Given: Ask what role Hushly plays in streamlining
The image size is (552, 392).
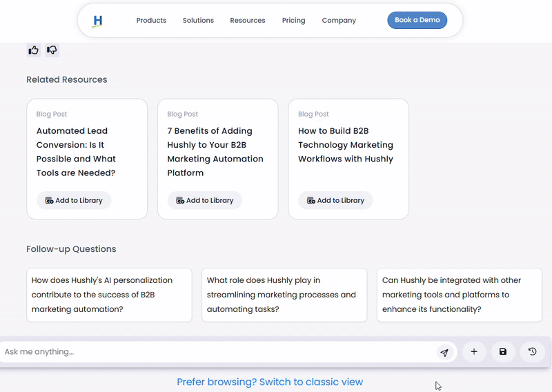Looking at the screenshot, I should (284, 295).
